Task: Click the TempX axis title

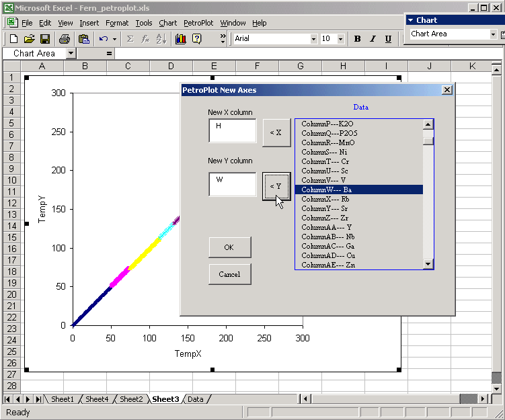Action: pos(188,353)
